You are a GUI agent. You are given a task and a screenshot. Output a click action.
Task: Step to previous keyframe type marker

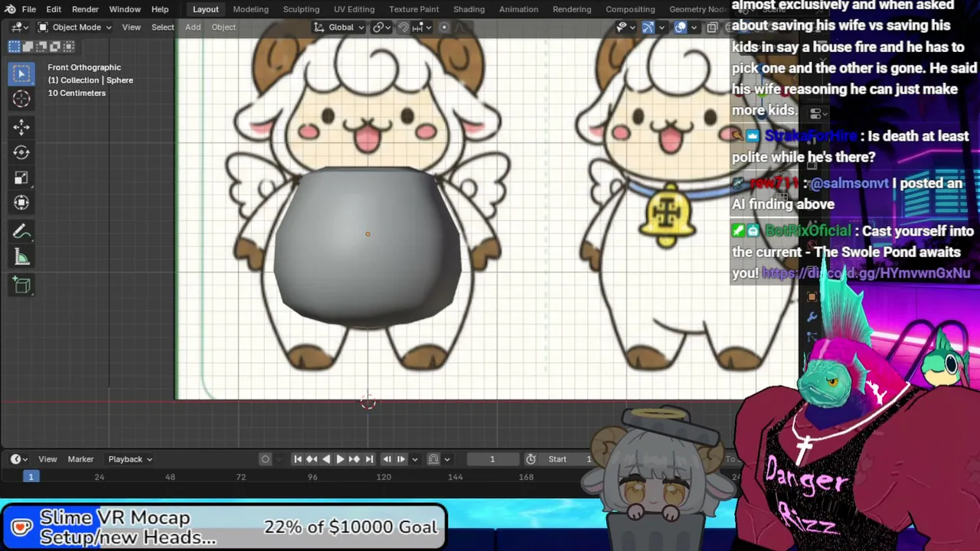[387, 459]
